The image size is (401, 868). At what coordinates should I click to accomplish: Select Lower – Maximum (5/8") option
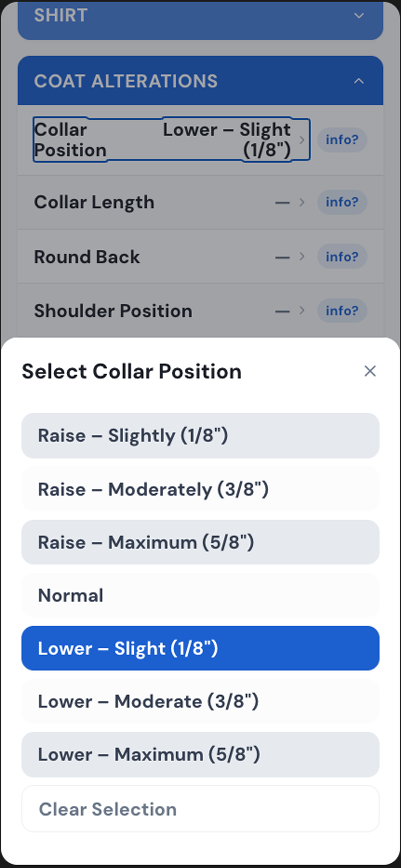[200, 754]
